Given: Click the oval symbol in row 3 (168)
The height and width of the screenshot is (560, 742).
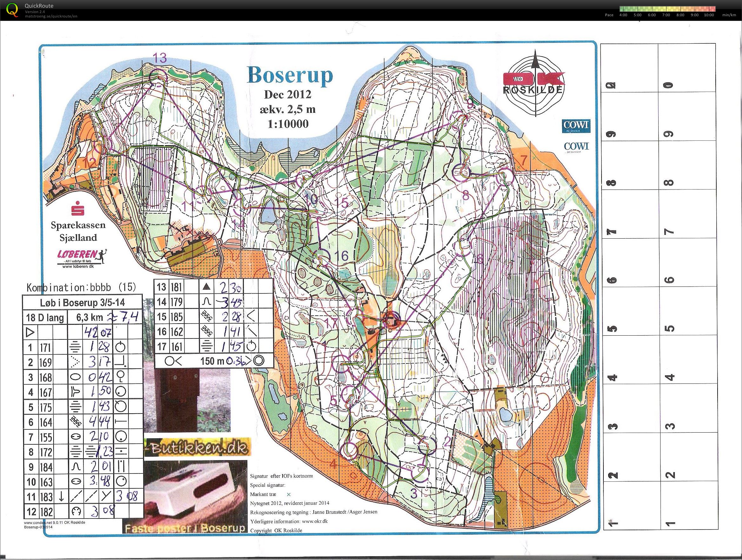Looking at the screenshot, I should (x=76, y=377).
